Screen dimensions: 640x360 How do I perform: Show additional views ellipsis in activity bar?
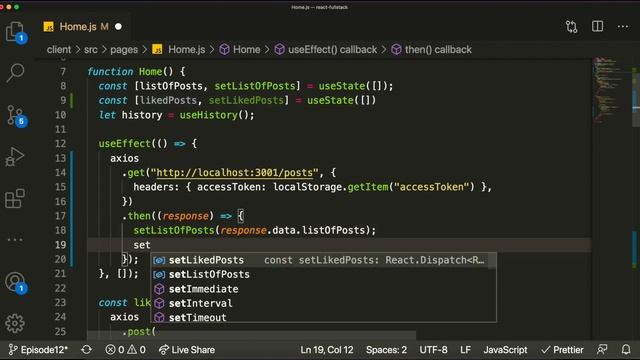[15, 240]
